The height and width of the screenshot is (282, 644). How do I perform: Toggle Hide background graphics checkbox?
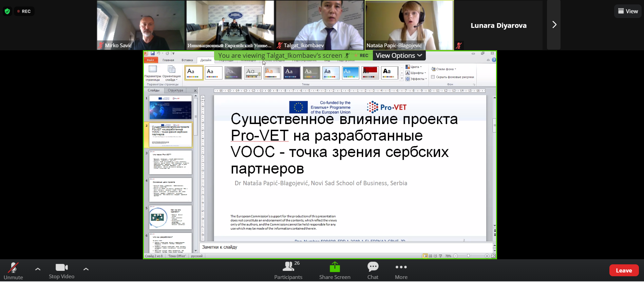click(x=433, y=77)
